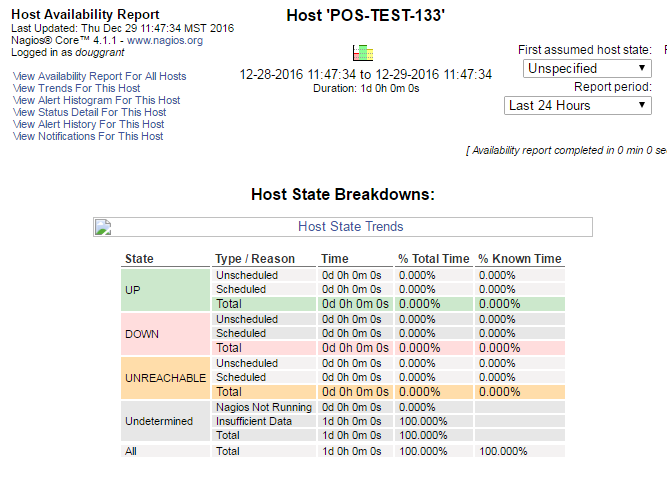Expand the First assumed host state dropdown
667x482 pixels.
587,68
